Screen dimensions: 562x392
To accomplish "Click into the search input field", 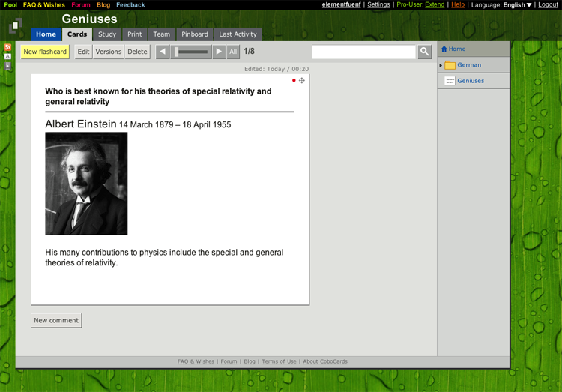I will [x=363, y=52].
